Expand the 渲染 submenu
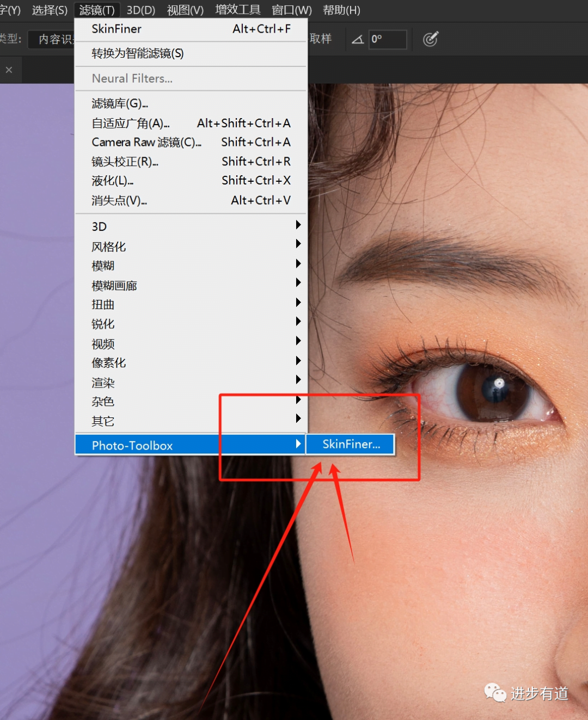This screenshot has width=588, height=720. [x=191, y=382]
